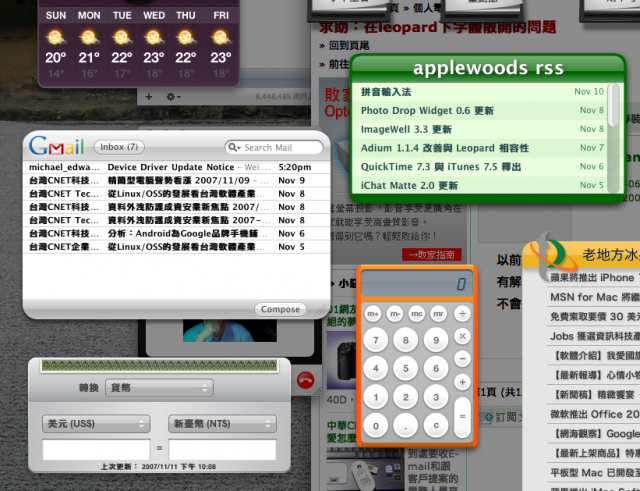
Task: Click calculator decimal point key
Action: [x=406, y=425]
